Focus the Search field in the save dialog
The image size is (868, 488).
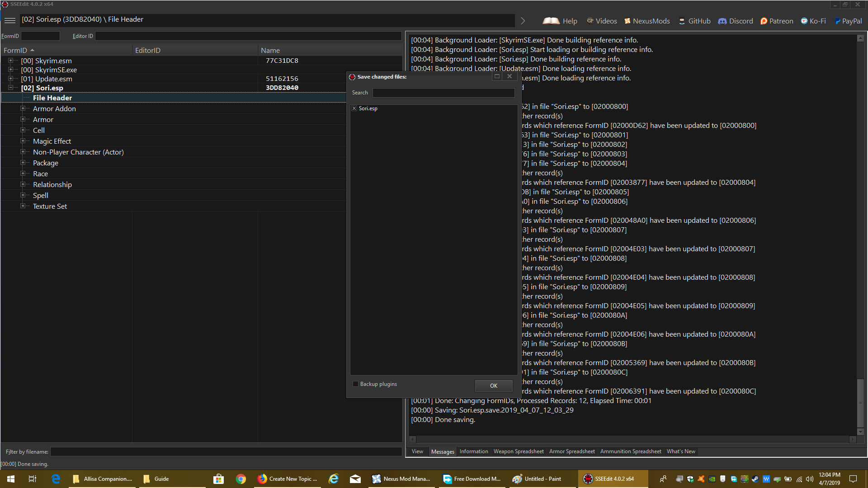(443, 93)
